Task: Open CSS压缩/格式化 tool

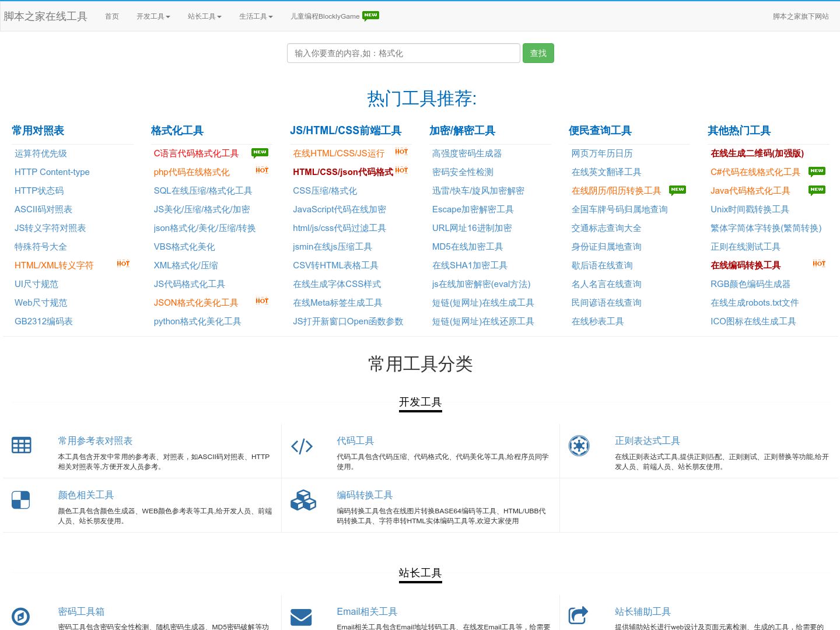Action: click(x=325, y=191)
